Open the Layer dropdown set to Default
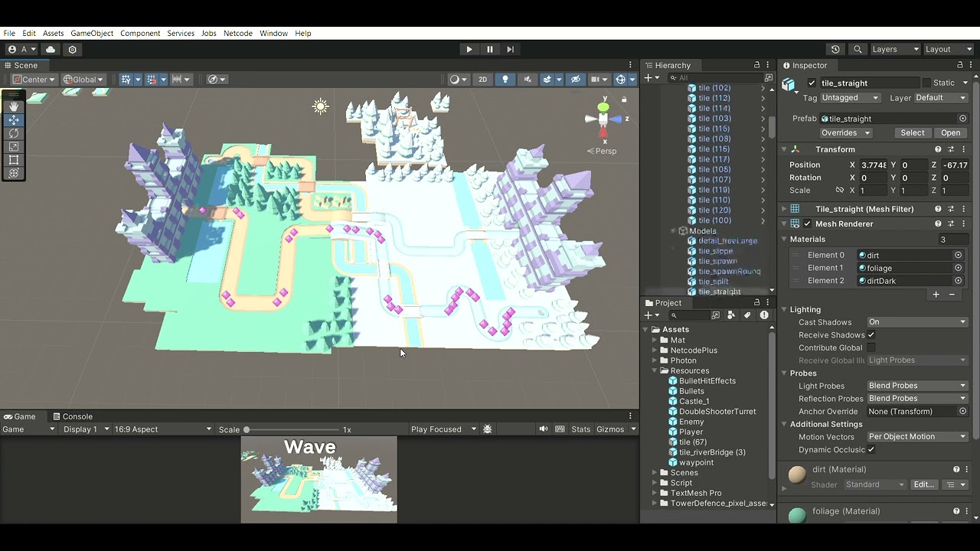980x551 pixels. 941,97
